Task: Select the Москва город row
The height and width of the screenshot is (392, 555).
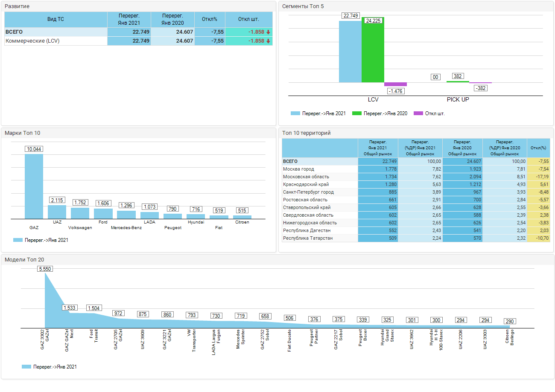Action: point(416,169)
